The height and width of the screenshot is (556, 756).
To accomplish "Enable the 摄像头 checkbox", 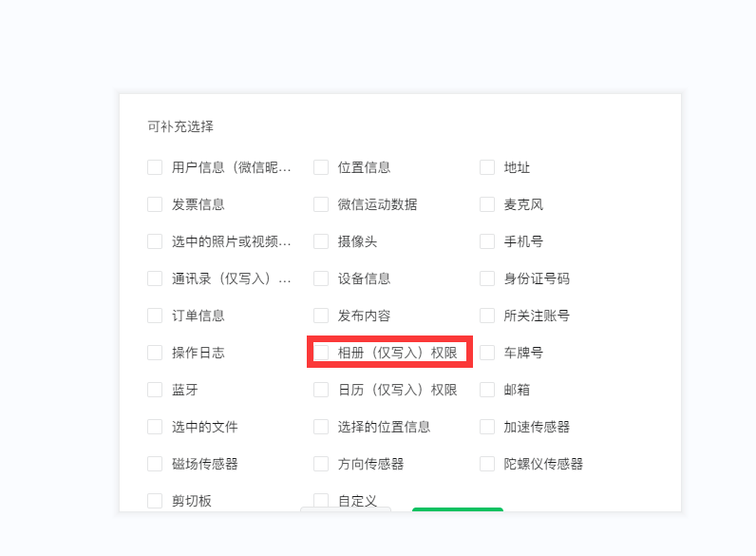I will (321, 241).
